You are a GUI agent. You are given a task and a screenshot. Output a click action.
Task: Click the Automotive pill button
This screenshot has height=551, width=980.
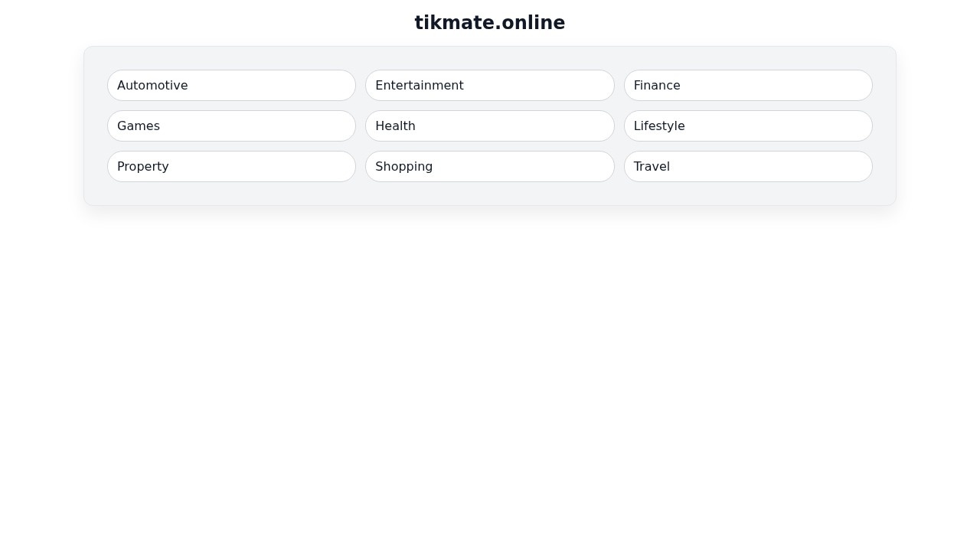[x=231, y=85]
